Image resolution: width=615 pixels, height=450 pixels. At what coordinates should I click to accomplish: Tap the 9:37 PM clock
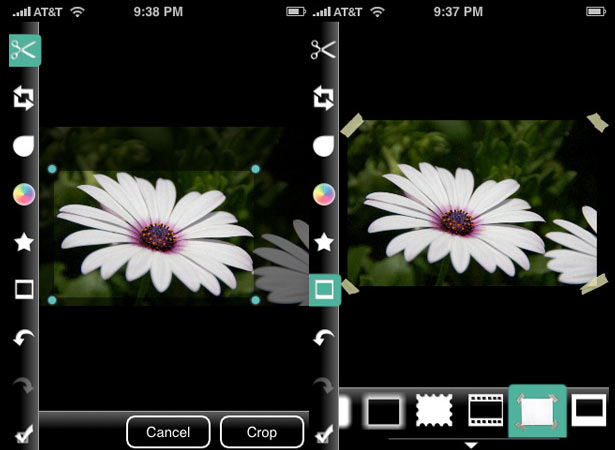(x=458, y=12)
